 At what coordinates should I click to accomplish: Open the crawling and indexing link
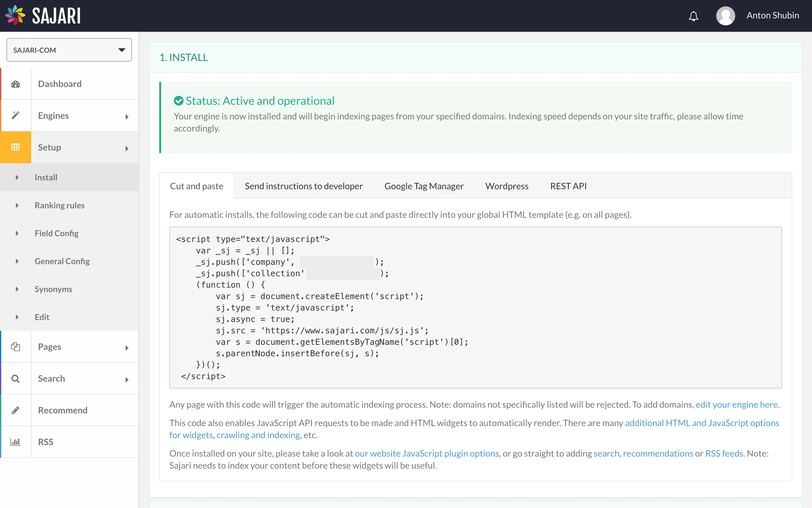[258, 435]
